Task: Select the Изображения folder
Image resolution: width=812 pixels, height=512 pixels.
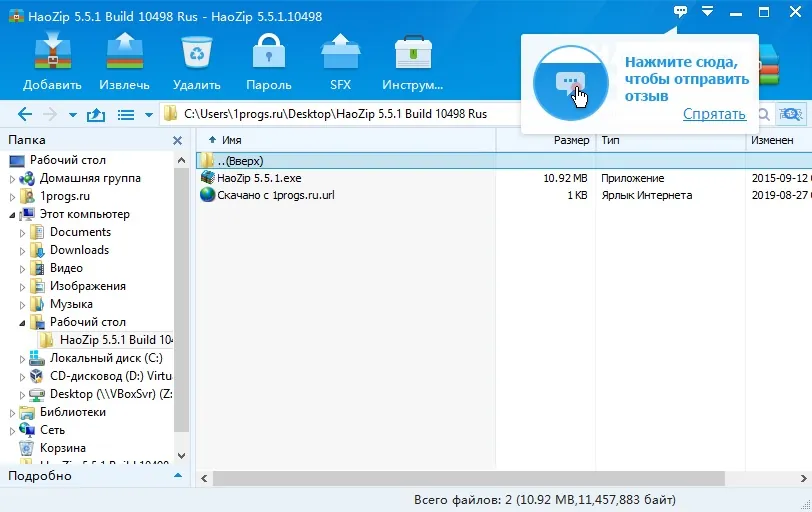Action: pyautogui.click(x=88, y=286)
